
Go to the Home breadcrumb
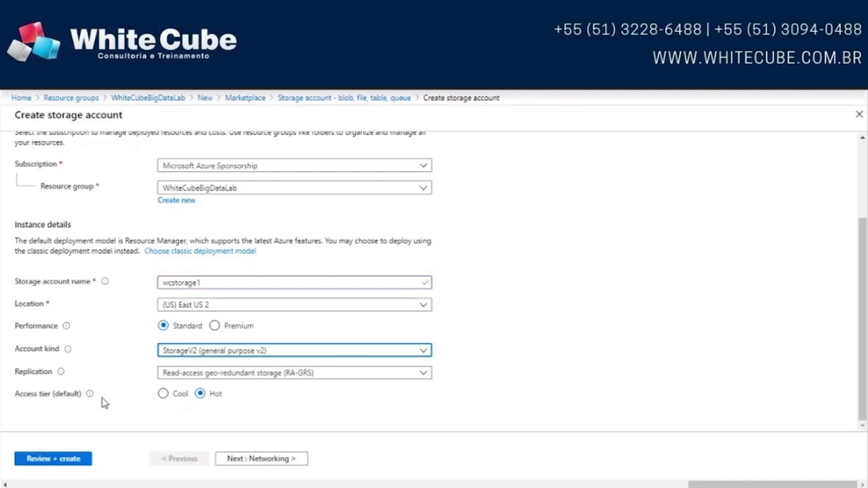pos(21,98)
